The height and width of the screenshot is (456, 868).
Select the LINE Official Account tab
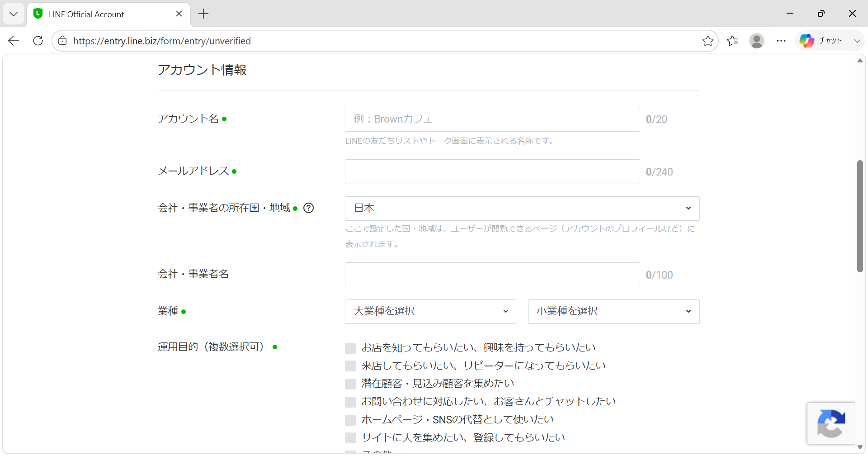(x=108, y=14)
